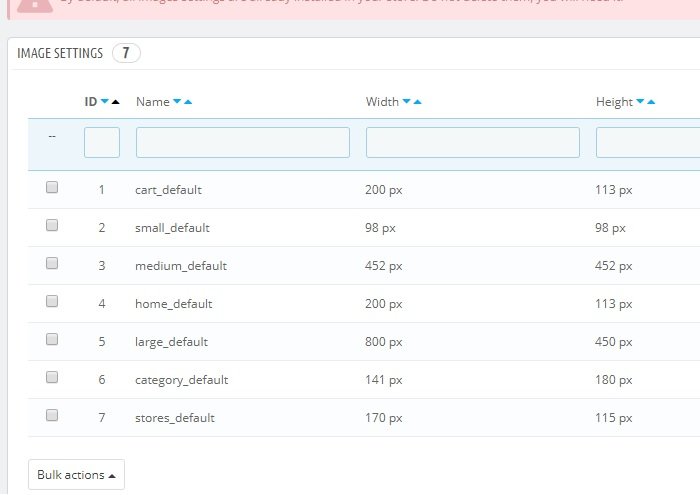Check the small_default row checkbox
Image resolution: width=700 pixels, height=495 pixels.
[52, 225]
